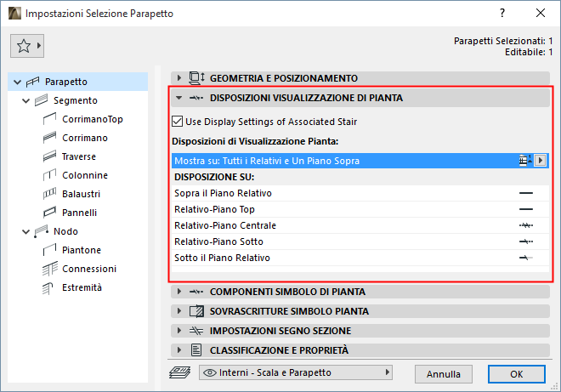
Task: Confirm with the OK button
Action: coord(516,373)
